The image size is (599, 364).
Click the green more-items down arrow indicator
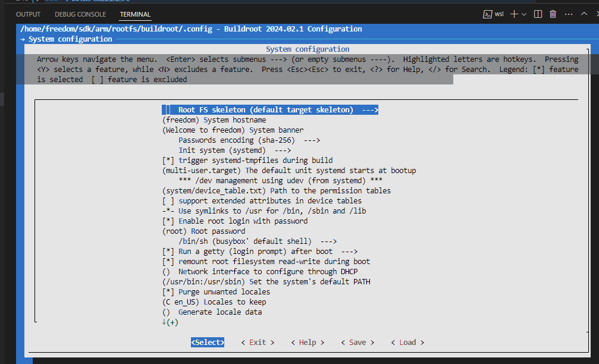[170, 322]
